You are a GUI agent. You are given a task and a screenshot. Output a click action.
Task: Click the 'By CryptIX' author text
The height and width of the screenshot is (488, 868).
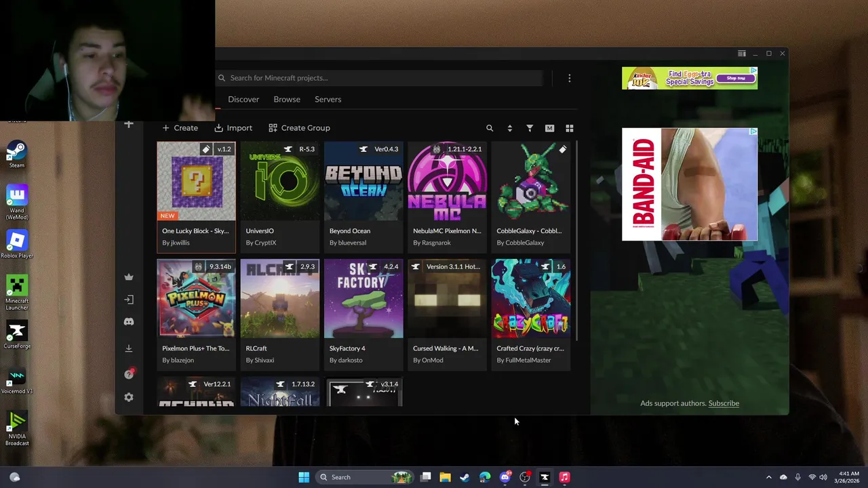click(x=261, y=243)
